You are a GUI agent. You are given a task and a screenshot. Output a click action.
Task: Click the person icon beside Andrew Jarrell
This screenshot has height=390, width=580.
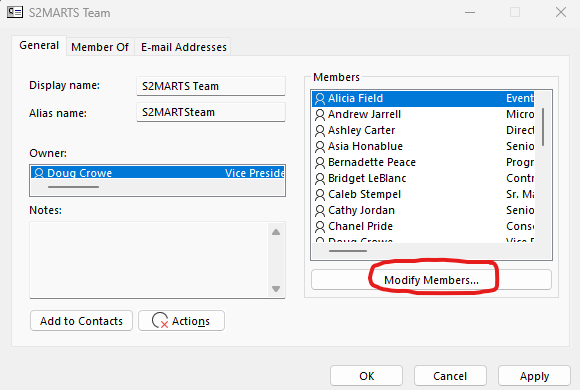320,114
